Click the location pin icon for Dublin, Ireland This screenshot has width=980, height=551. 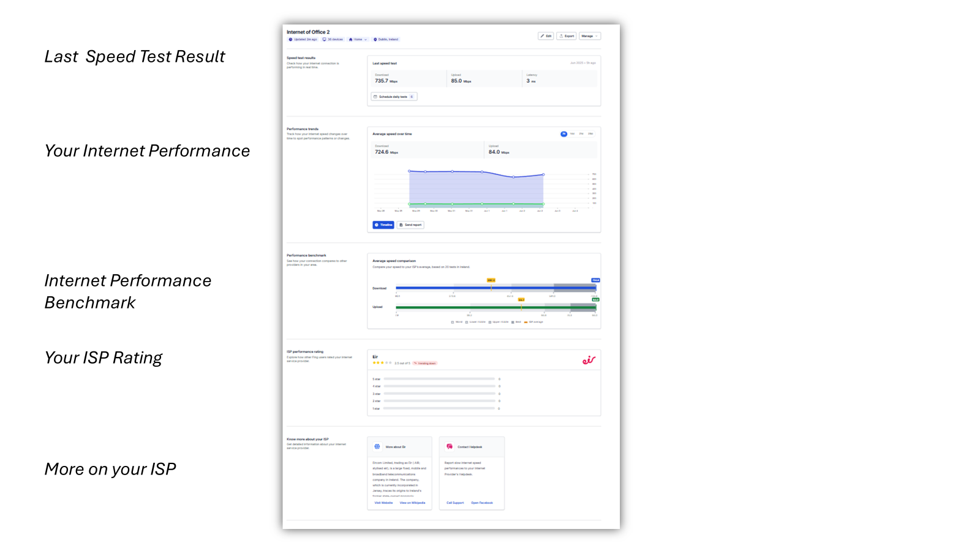375,40
